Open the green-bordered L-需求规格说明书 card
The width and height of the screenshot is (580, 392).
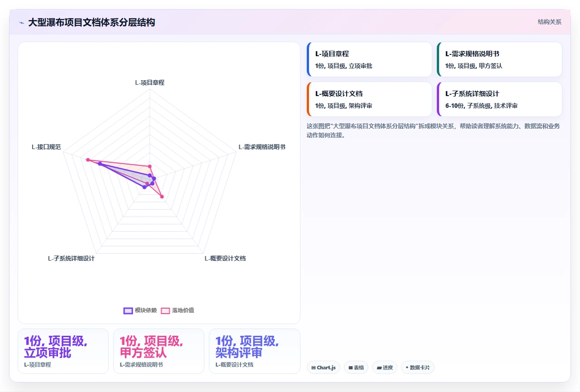pyautogui.click(x=499, y=59)
